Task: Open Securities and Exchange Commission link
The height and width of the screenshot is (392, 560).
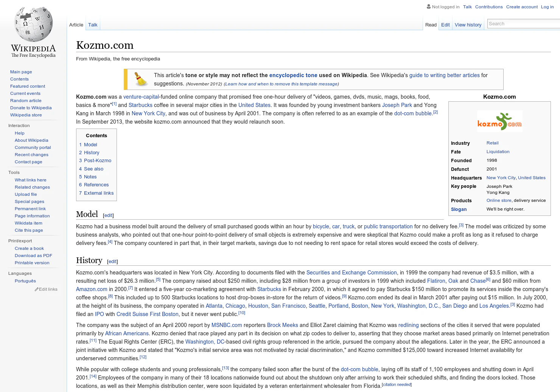Action: click(x=352, y=273)
